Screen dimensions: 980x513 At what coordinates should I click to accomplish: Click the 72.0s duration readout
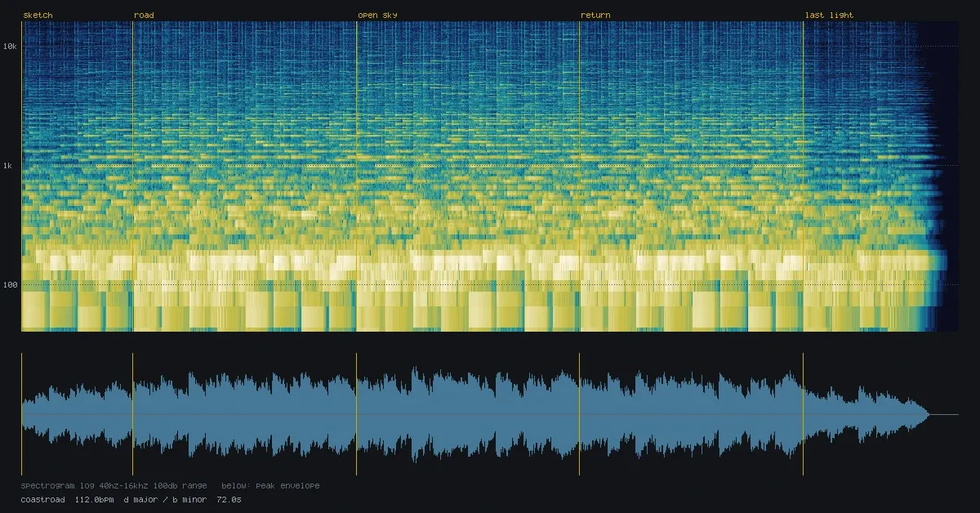(x=229, y=499)
